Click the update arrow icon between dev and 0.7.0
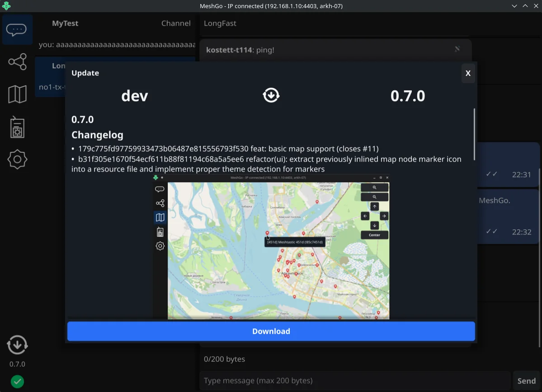Viewport: 542px width, 392px height. point(271,95)
